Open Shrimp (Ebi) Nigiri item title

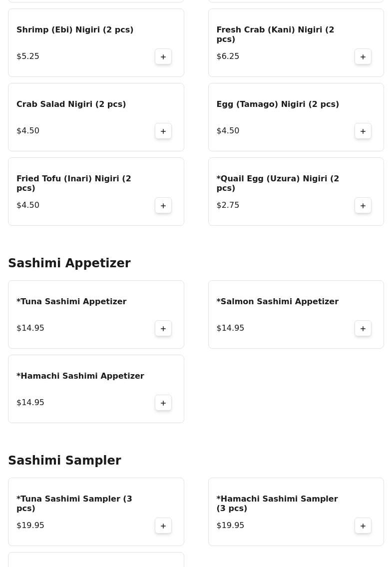click(75, 29)
